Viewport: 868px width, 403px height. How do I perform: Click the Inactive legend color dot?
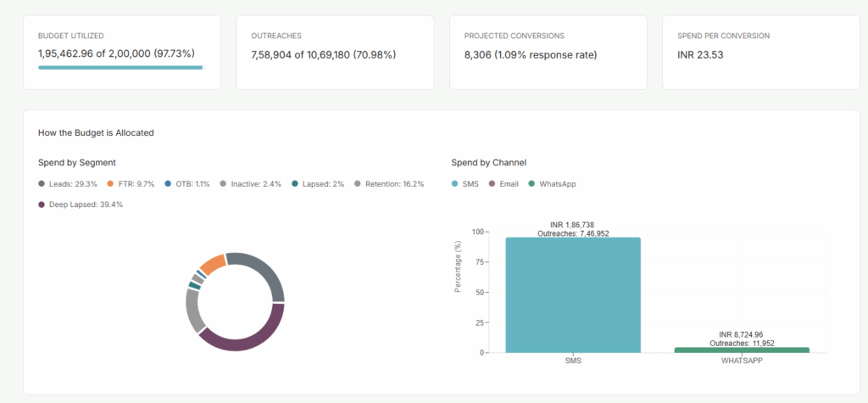click(x=223, y=184)
